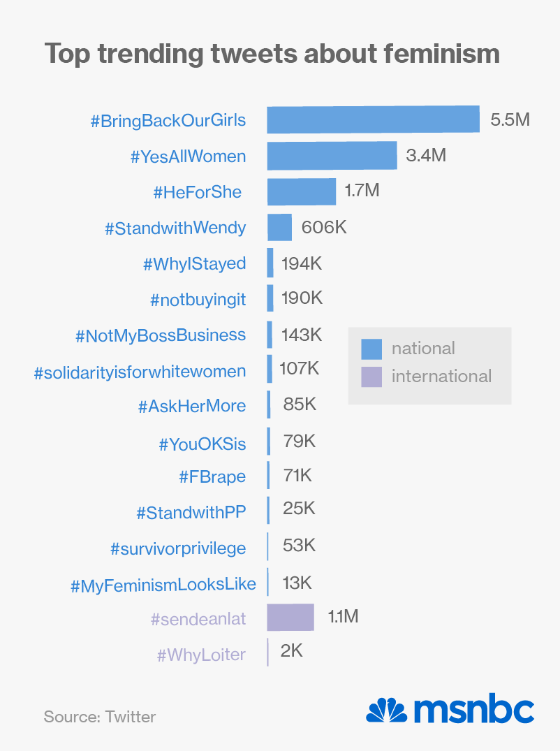This screenshot has width=560, height=751.
Task: Click the #solidarityisforwhitewomen hashtag
Action: [x=140, y=371]
